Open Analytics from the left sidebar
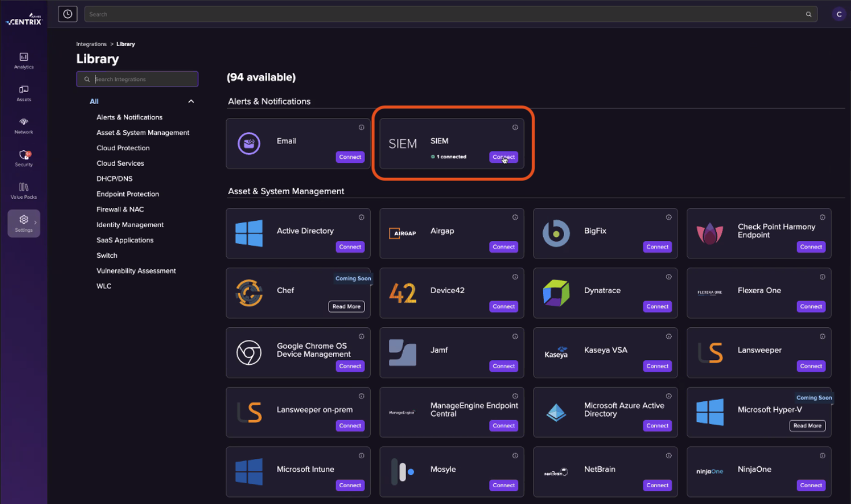851x504 pixels. point(24,60)
